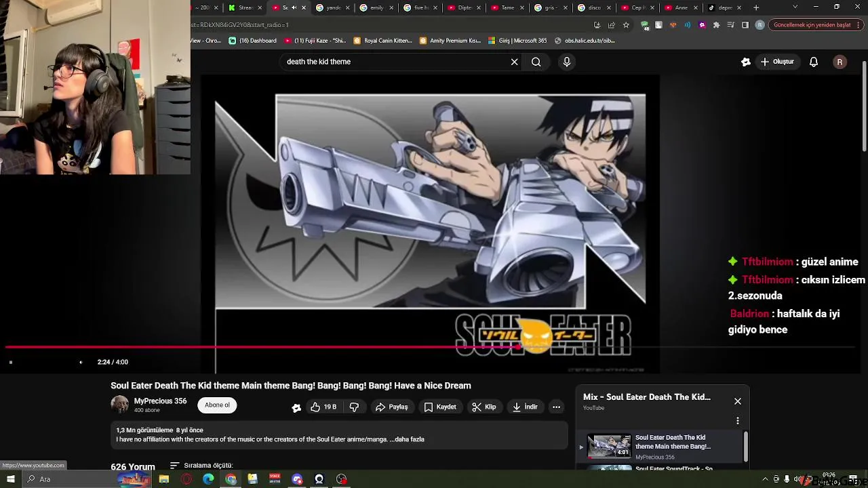
Task: Switch to the Stream browser tab
Action: (x=245, y=7)
